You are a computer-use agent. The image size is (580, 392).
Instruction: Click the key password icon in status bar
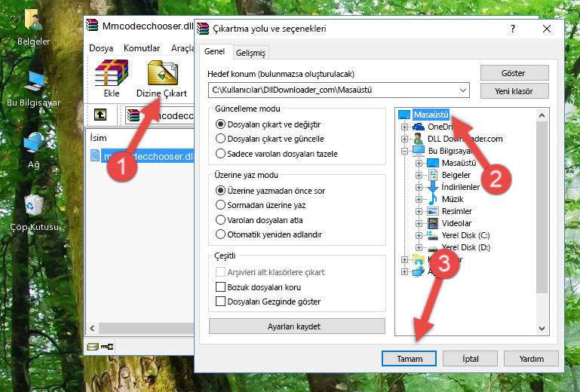click(107, 347)
